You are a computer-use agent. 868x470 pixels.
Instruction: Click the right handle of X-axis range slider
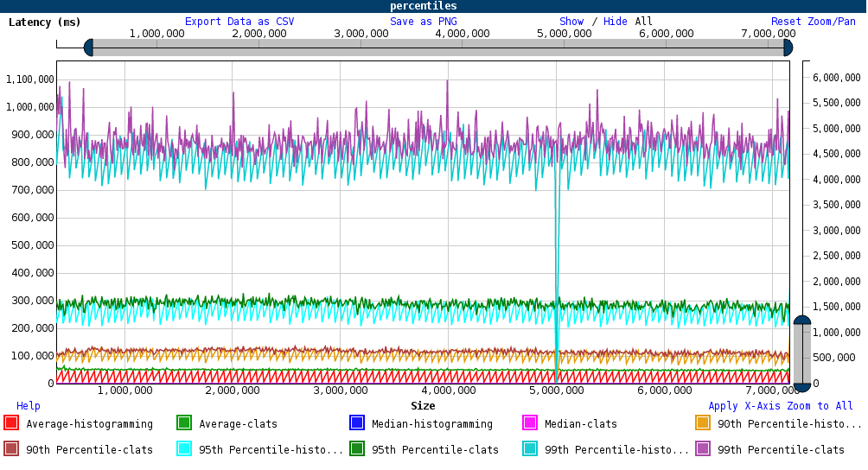pyautogui.click(x=788, y=48)
